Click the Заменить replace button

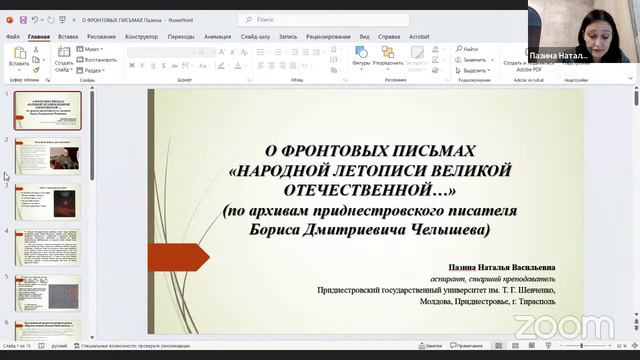471,60
